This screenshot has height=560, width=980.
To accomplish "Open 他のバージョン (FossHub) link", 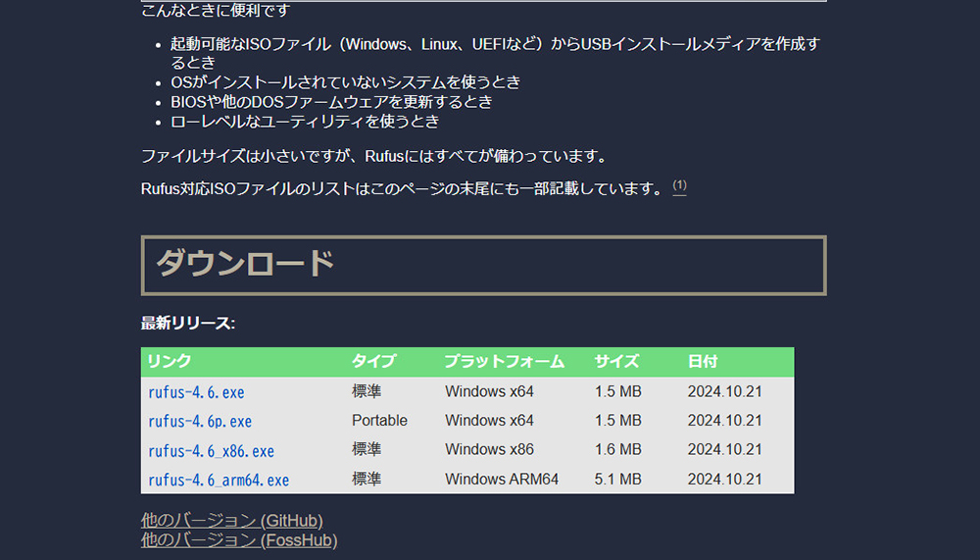I will pos(239,540).
